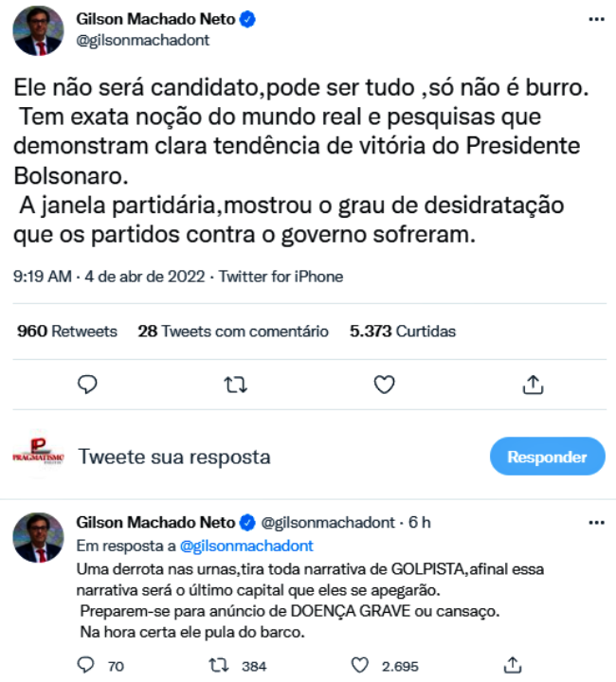The width and height of the screenshot is (616, 682).
Task: Share the reply tweet
Action: pos(512,665)
